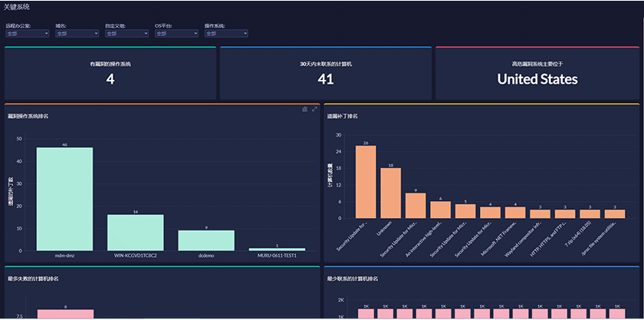Click the mdm-dmz axis label
Image resolution: width=644 pixels, height=320 pixels.
click(64, 256)
